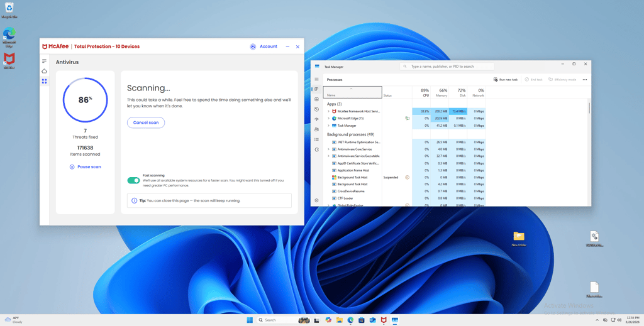Open the Recycle Bin desktop icon
Image resolution: width=644 pixels, height=326 pixels.
coord(9,11)
